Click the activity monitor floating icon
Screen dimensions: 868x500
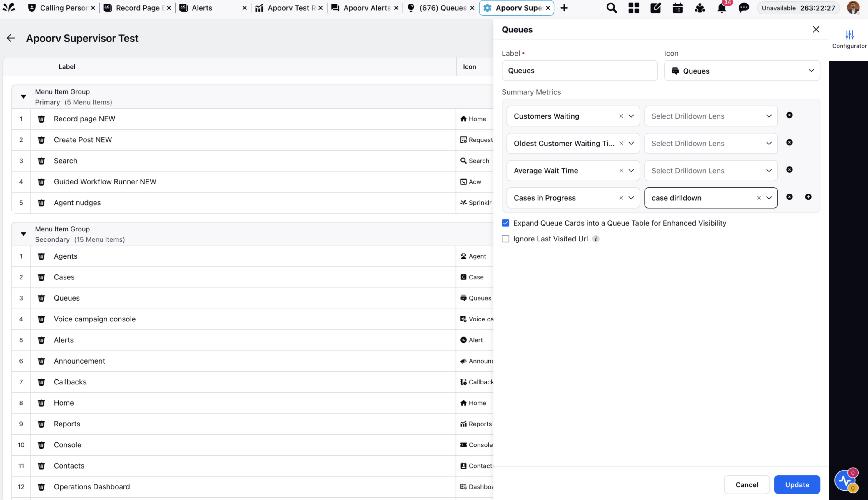tap(845, 480)
